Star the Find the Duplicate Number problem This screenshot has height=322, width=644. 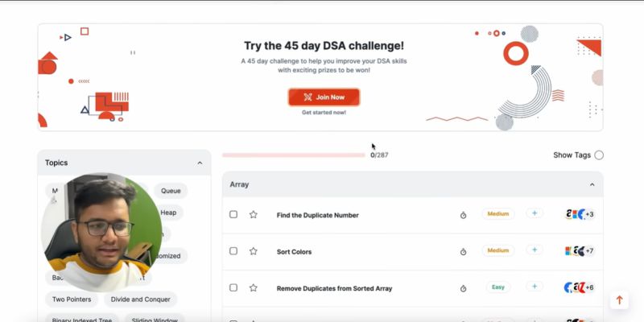pos(254,214)
